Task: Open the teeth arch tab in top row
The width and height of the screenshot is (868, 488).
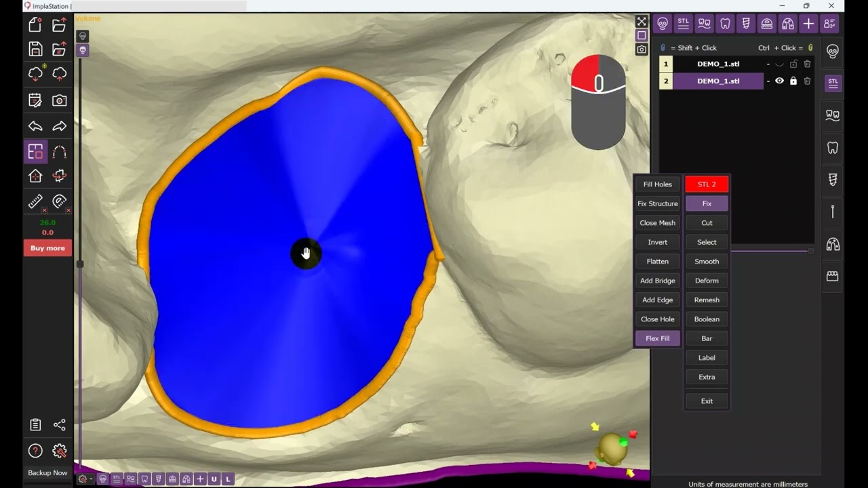Action: (704, 24)
